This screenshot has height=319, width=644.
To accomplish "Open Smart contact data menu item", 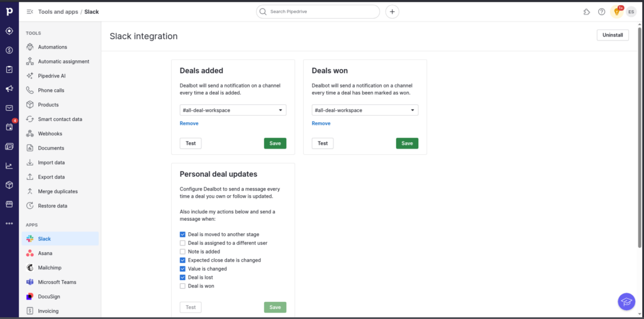I will click(60, 119).
